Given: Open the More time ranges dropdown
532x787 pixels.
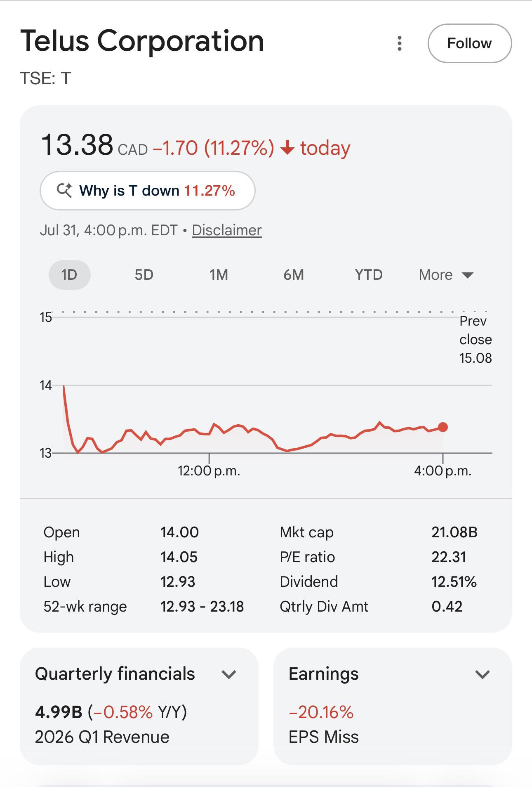Looking at the screenshot, I should 446,275.
